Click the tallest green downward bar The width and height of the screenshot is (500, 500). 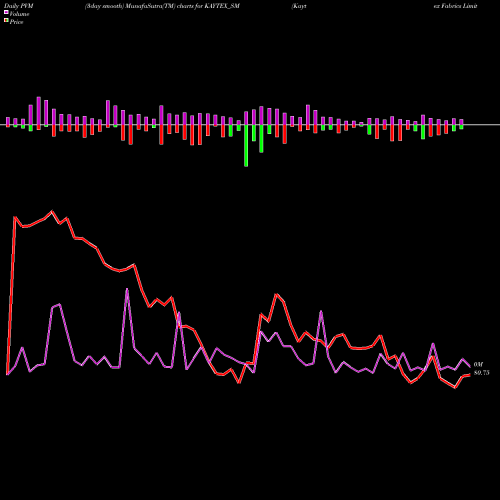pos(246,146)
